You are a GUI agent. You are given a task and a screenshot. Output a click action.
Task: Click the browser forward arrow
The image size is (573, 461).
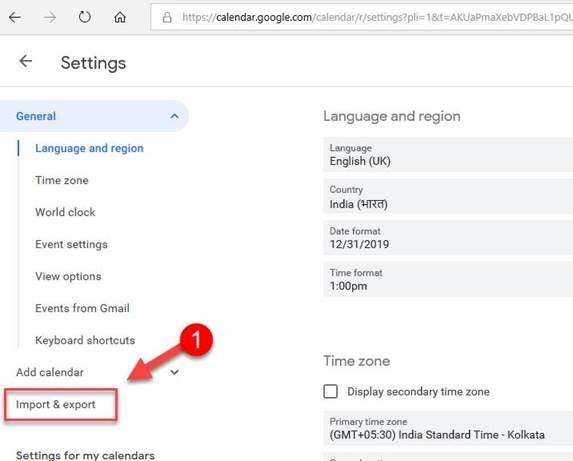[x=50, y=17]
